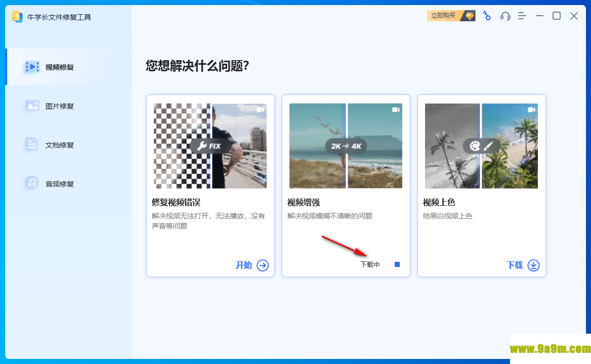Open the hamburger menu icon

tap(522, 16)
